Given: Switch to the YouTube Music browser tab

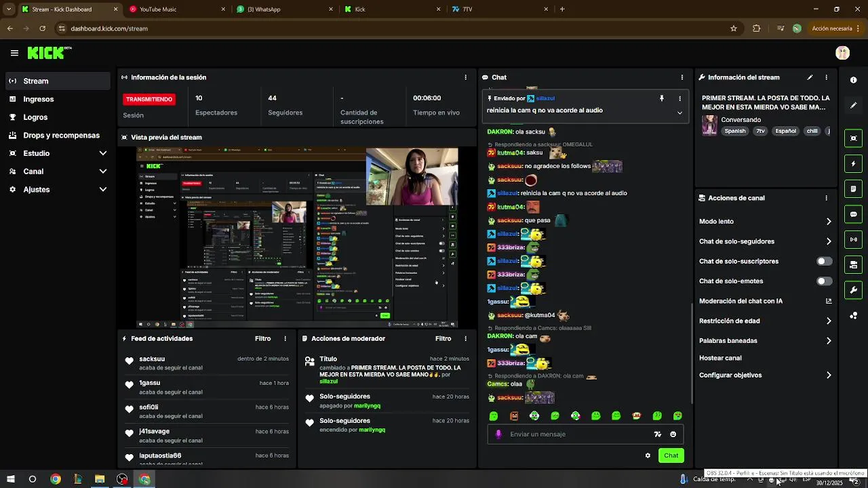Looking at the screenshot, I should (176, 9).
